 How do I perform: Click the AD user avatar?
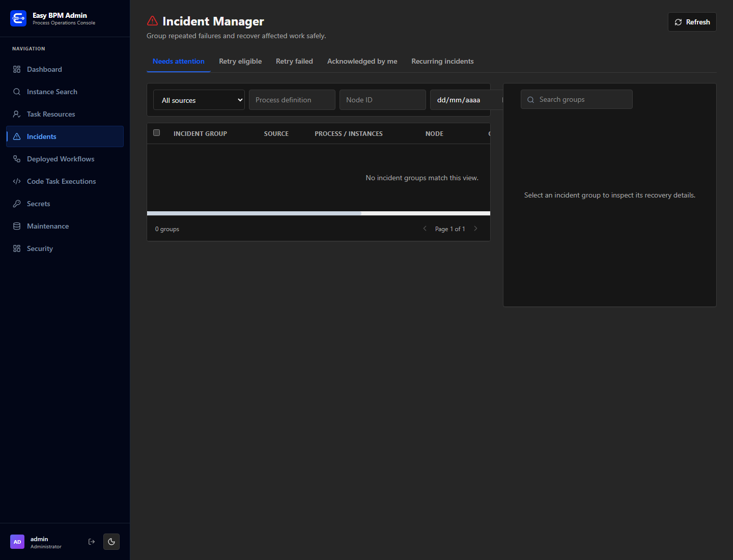tap(17, 542)
